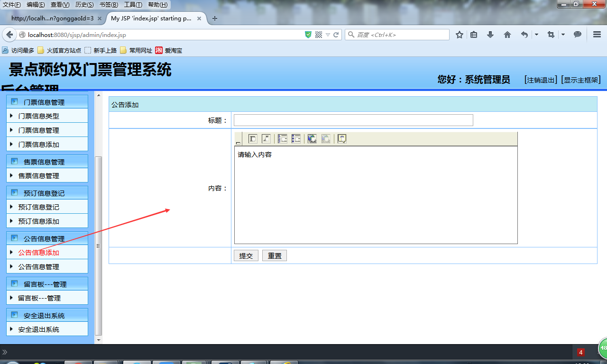Click the screenshot crop tool icon
The width and height of the screenshot is (607, 364).
[551, 35]
